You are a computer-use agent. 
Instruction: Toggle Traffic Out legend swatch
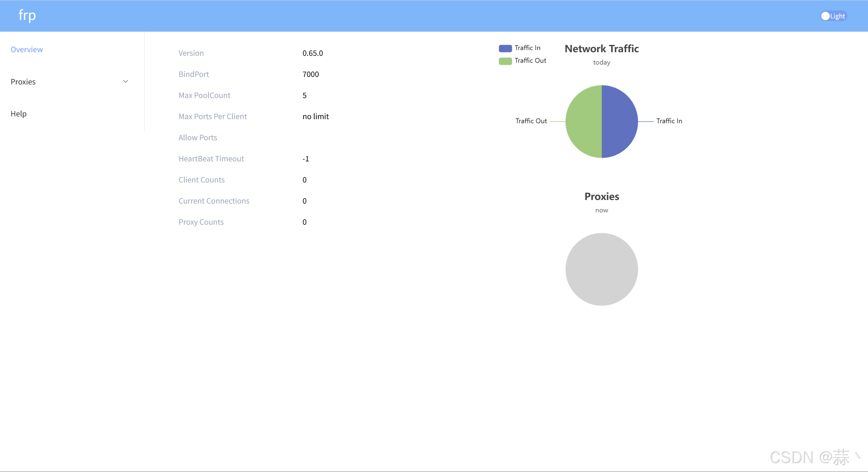(x=505, y=61)
